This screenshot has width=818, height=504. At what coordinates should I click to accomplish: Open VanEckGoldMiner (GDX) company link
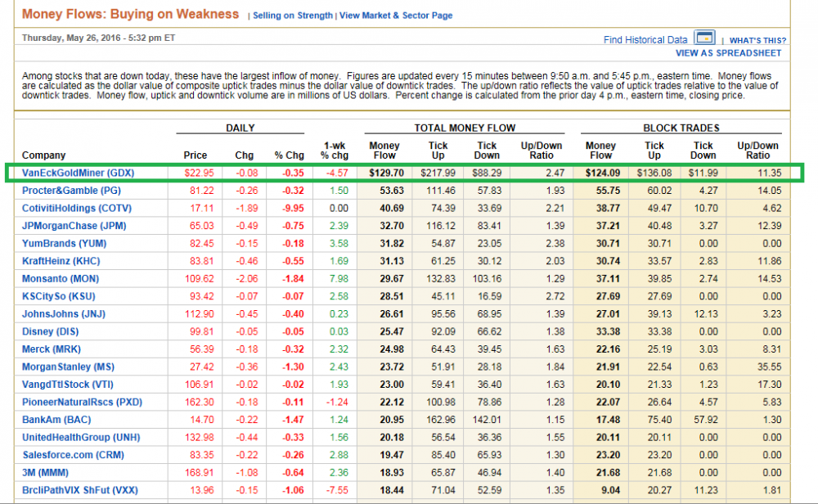(x=78, y=173)
